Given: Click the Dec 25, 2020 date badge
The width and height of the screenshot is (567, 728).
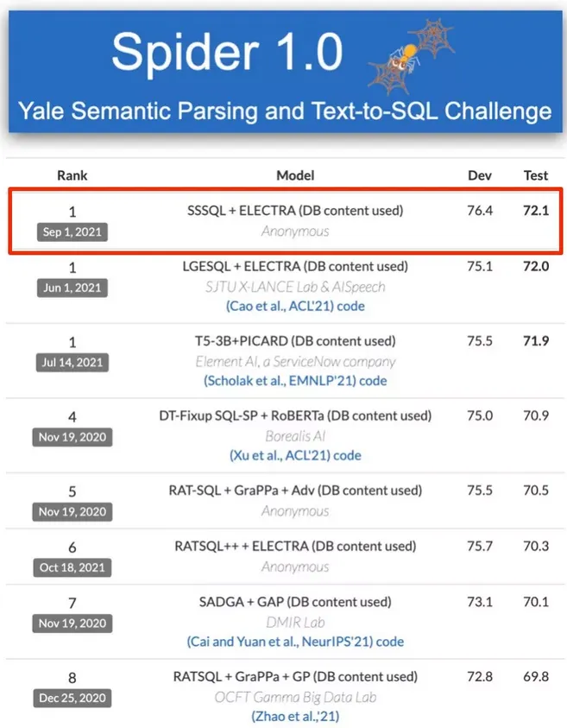Looking at the screenshot, I should (72, 698).
